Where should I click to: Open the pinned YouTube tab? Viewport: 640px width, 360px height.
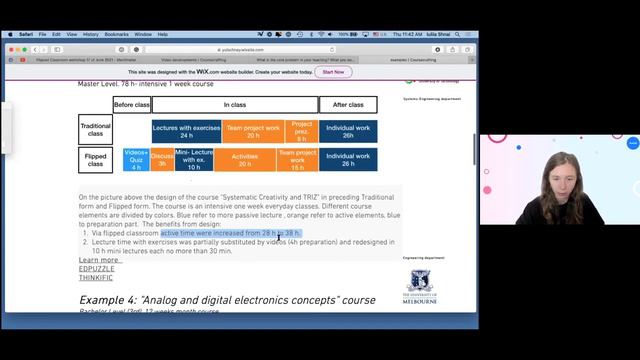click(22, 60)
